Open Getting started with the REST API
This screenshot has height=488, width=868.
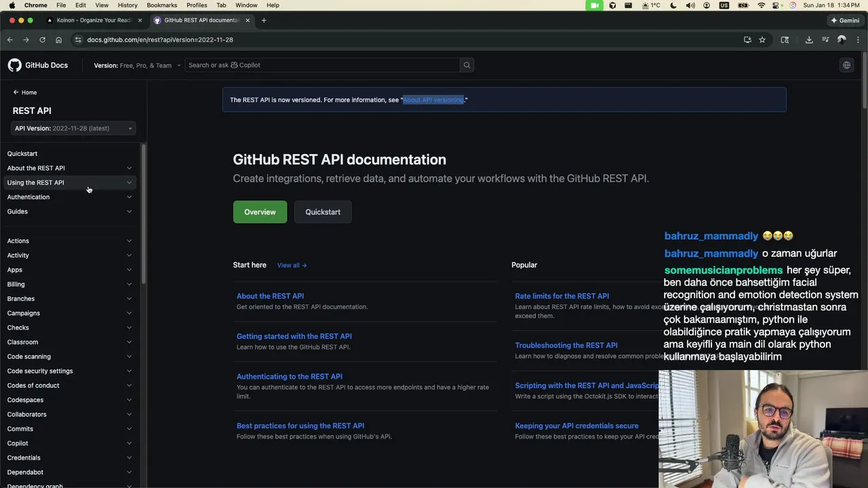point(294,336)
